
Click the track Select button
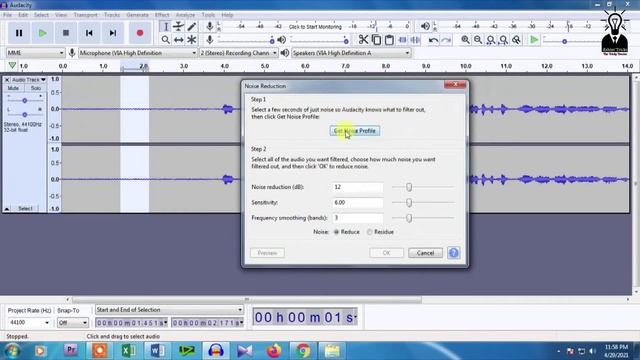(25, 209)
